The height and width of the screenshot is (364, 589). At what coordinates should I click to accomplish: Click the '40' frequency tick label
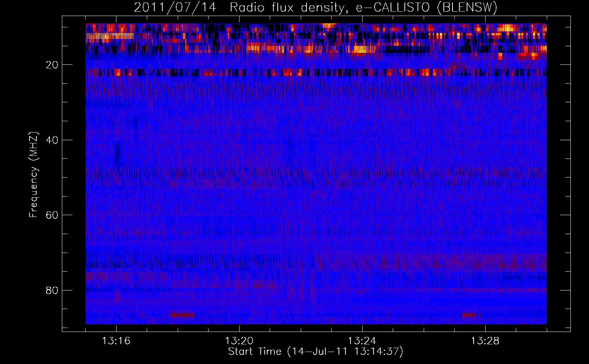[52, 140]
